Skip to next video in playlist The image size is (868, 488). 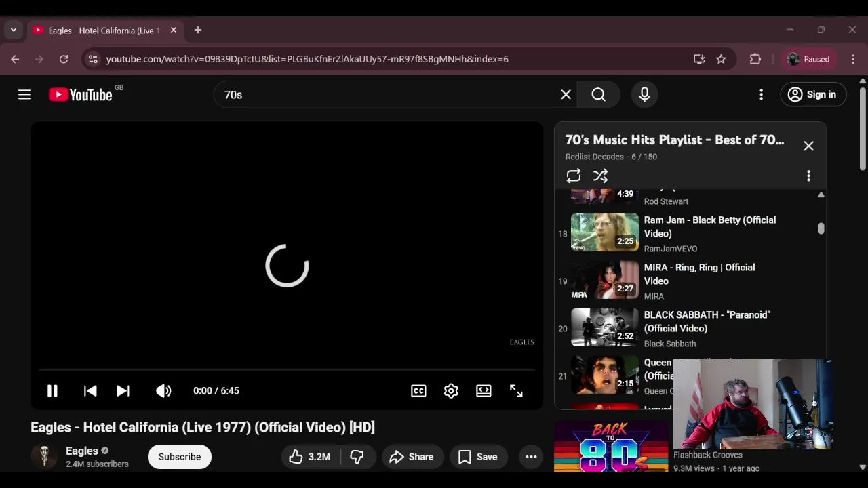[123, 391]
